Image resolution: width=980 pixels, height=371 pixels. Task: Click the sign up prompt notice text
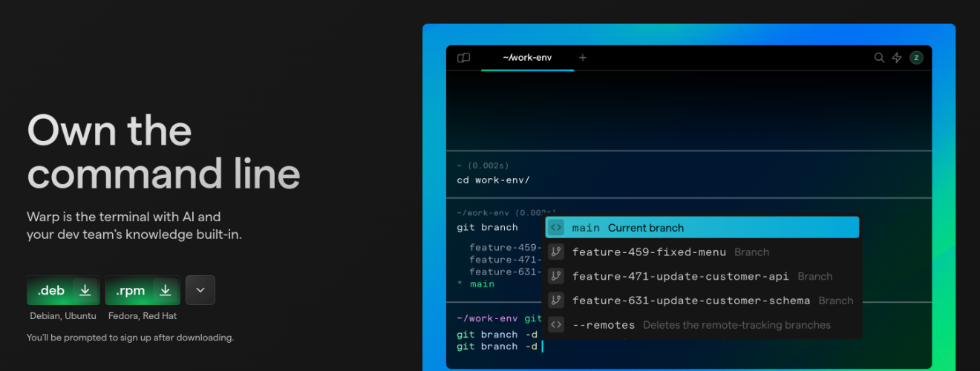point(131,338)
